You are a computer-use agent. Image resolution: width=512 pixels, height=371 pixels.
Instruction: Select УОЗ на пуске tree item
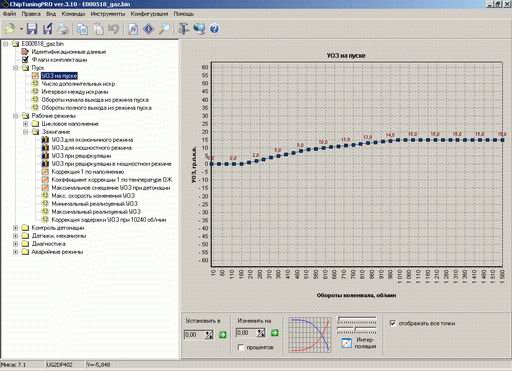point(59,76)
